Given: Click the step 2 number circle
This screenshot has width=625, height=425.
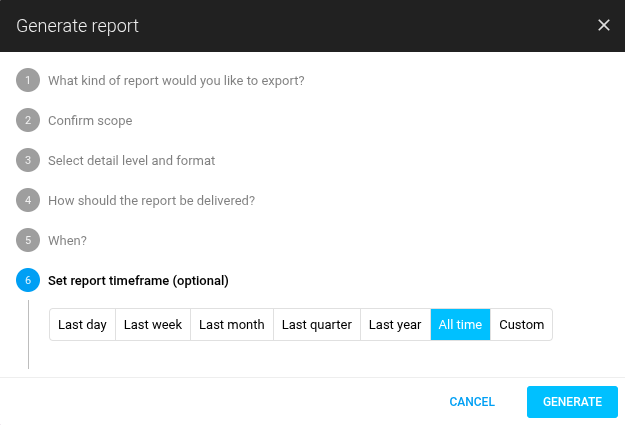Looking at the screenshot, I should [28, 120].
